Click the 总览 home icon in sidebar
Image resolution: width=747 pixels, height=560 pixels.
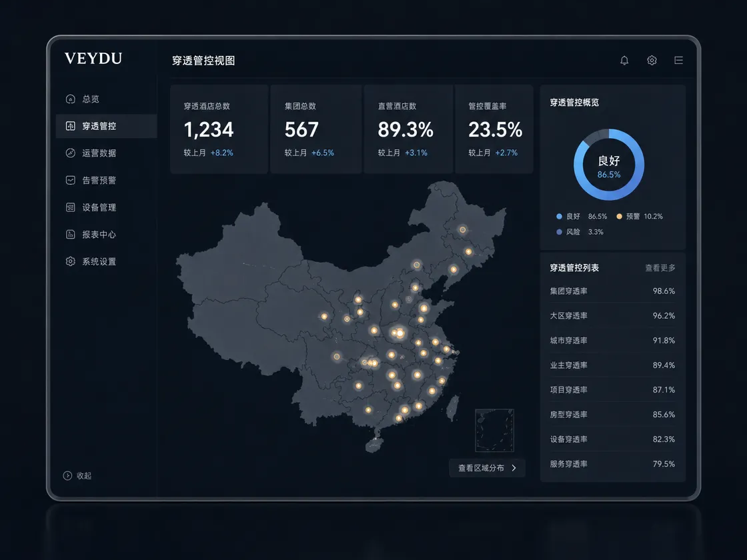[71, 99]
